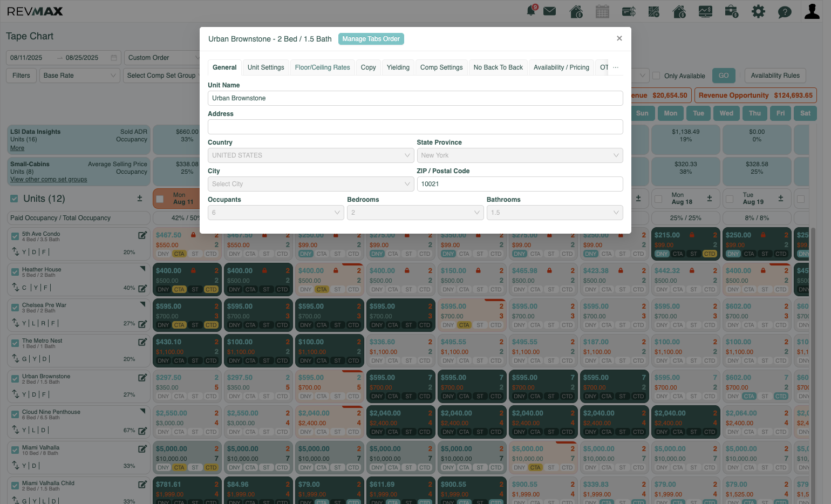
Task: Edit The Metro Nest unit icon
Action: 142,342
